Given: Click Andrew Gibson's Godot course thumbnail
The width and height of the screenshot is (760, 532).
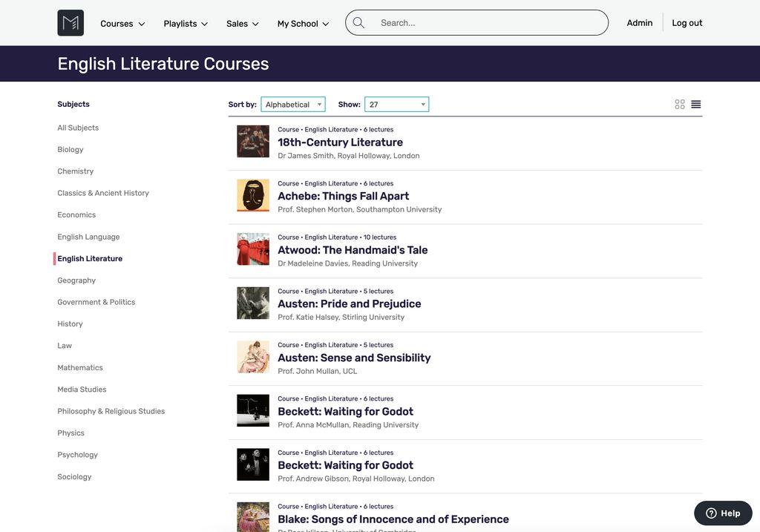Looking at the screenshot, I should (x=253, y=464).
